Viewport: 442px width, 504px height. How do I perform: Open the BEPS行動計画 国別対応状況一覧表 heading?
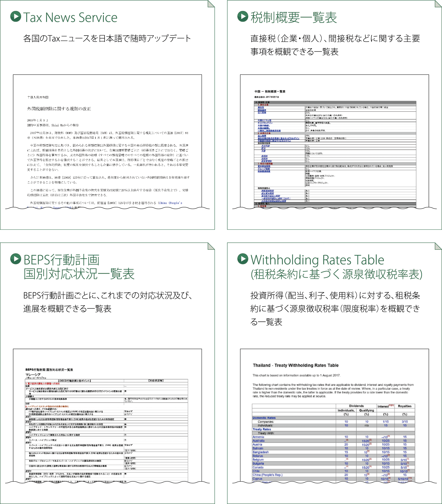point(79,267)
